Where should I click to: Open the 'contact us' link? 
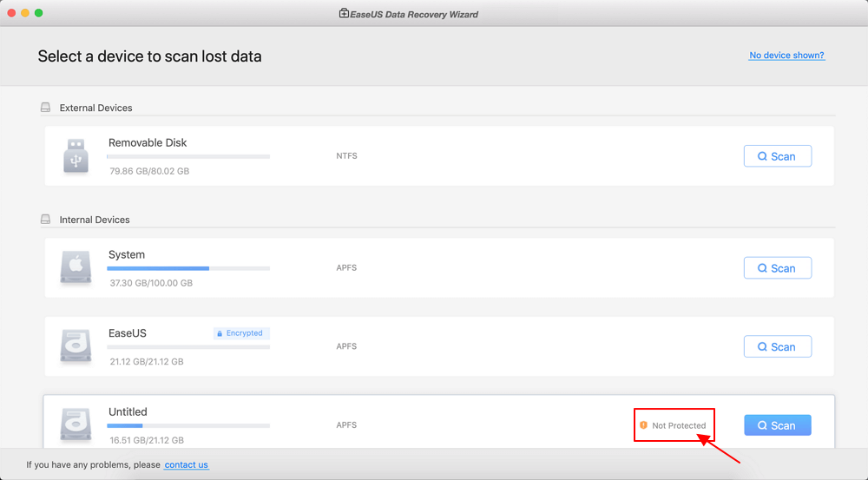click(187, 464)
